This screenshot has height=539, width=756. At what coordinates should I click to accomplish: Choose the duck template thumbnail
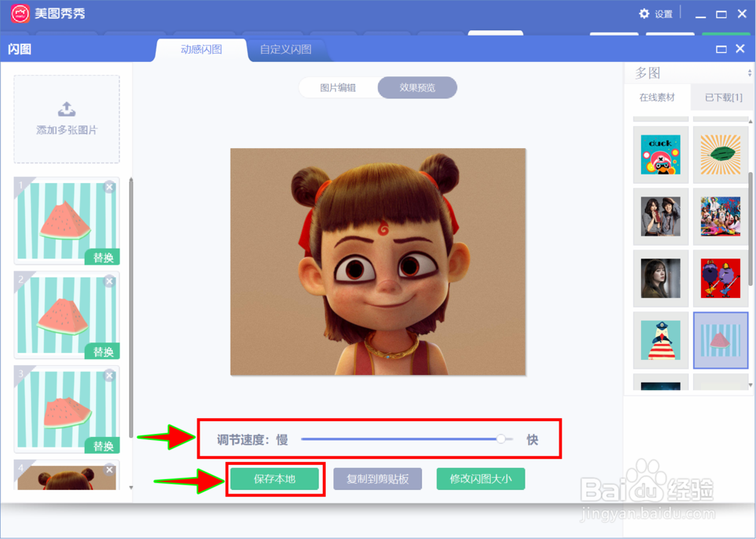pos(661,155)
